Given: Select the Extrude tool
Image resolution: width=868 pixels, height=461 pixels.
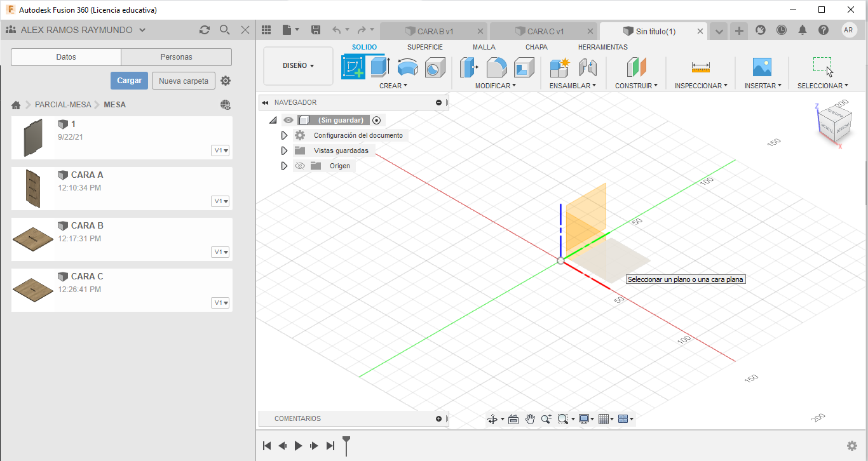Looking at the screenshot, I should click(380, 67).
